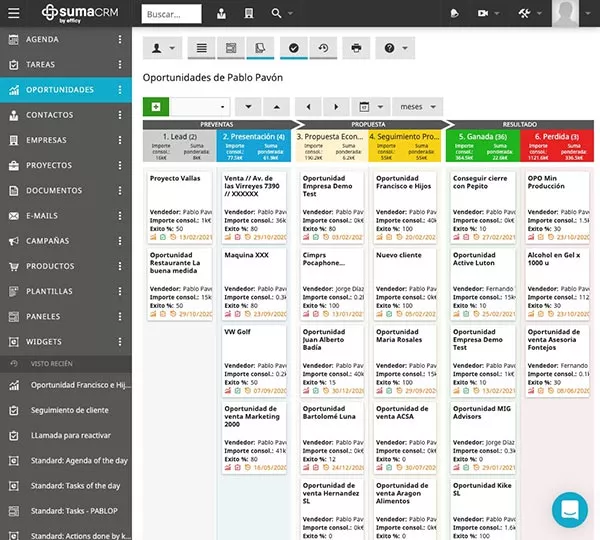Click the print icon
Screen dimensions: 600x540
[x=356, y=48]
